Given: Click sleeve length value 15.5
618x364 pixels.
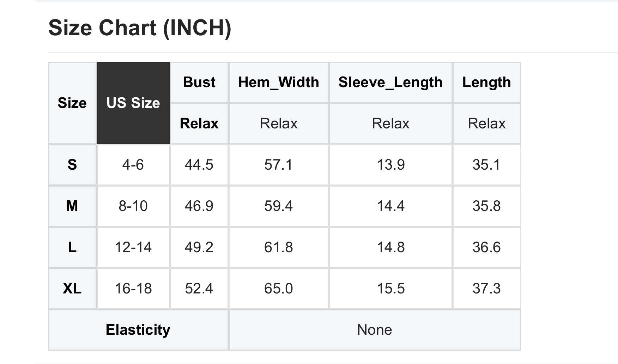Looking at the screenshot, I should [390, 289].
